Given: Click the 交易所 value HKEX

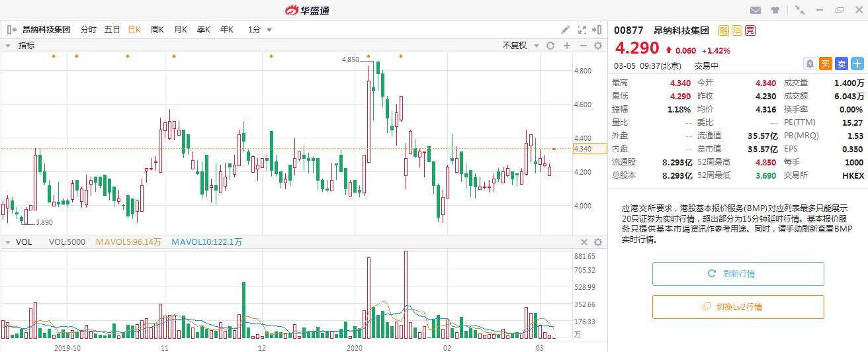Looking at the screenshot, I should pyautogui.click(x=853, y=175).
